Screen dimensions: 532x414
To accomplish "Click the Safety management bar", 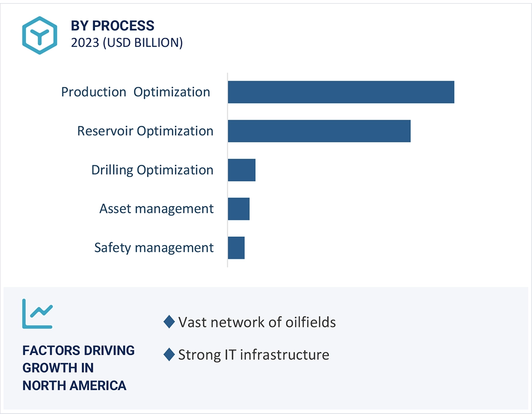I will tap(236, 248).
